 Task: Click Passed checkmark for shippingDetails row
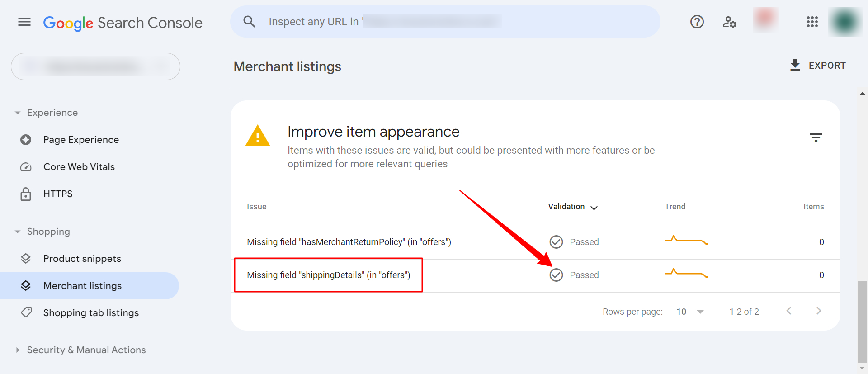tap(556, 275)
